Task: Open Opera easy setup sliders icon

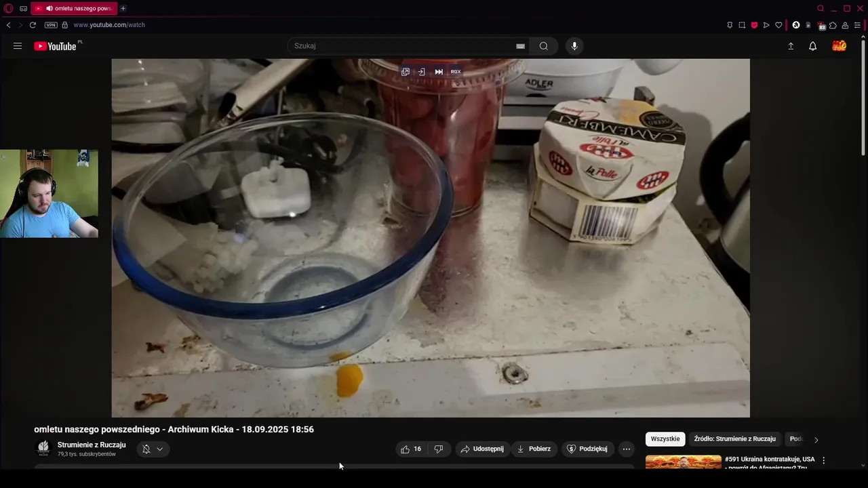Action: 857,25
